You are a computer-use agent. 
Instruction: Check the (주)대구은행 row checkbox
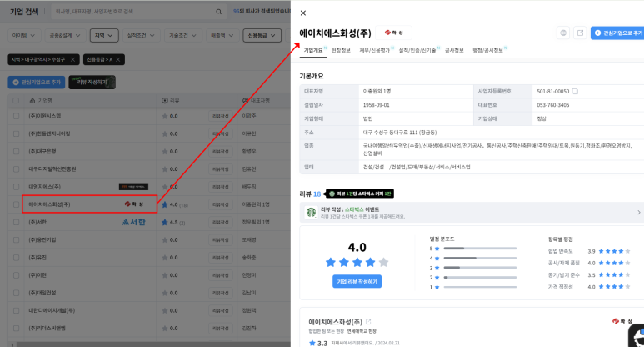pos(16,151)
